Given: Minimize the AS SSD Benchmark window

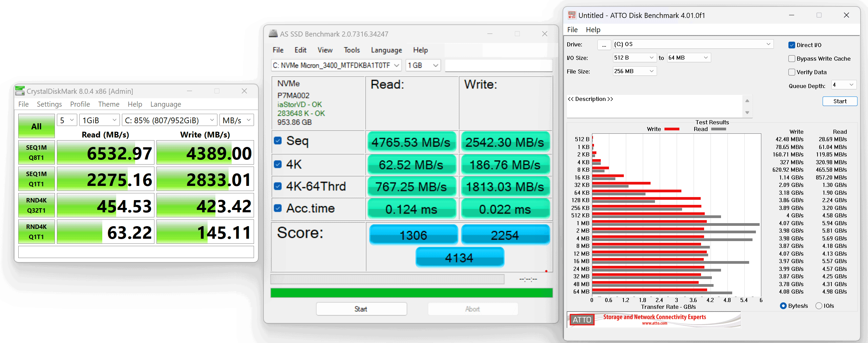Looking at the screenshot, I should [x=490, y=34].
